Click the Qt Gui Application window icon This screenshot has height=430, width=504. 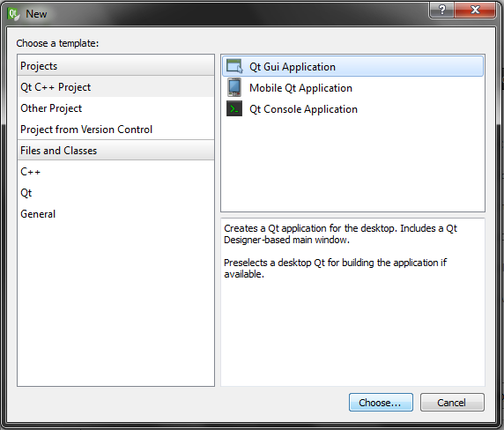coord(234,66)
